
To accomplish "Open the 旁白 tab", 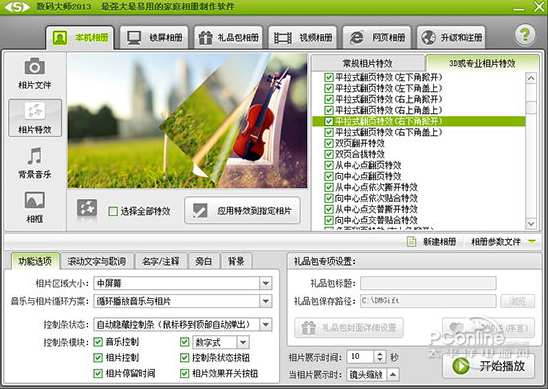I will tap(204, 261).
